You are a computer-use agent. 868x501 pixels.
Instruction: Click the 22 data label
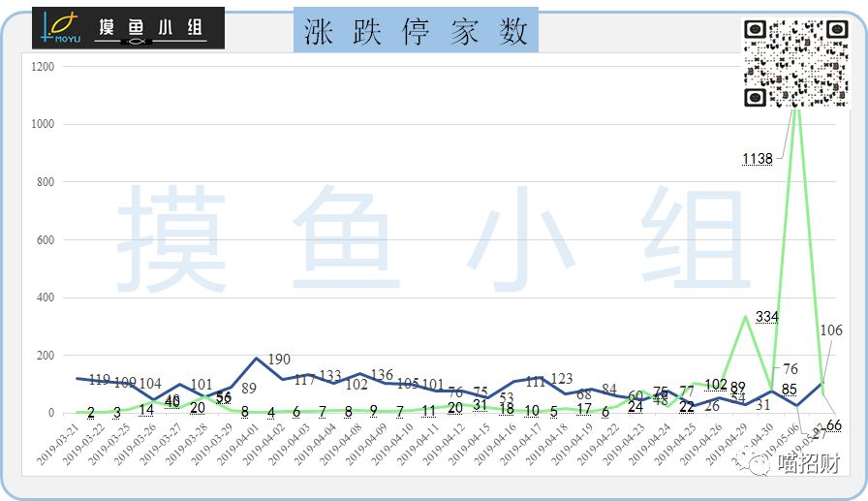click(x=687, y=407)
